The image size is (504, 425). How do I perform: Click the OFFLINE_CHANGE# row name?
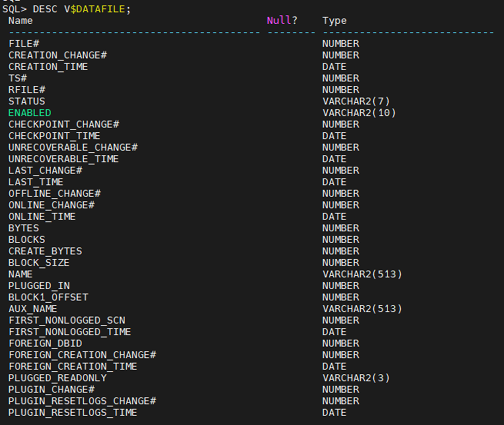pyautogui.click(x=55, y=194)
